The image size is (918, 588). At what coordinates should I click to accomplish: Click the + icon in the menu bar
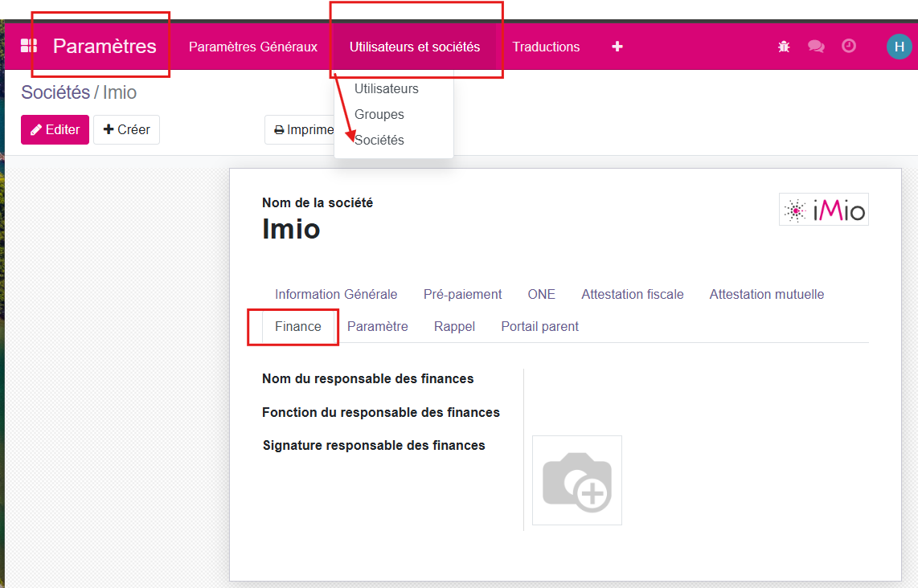pyautogui.click(x=617, y=47)
